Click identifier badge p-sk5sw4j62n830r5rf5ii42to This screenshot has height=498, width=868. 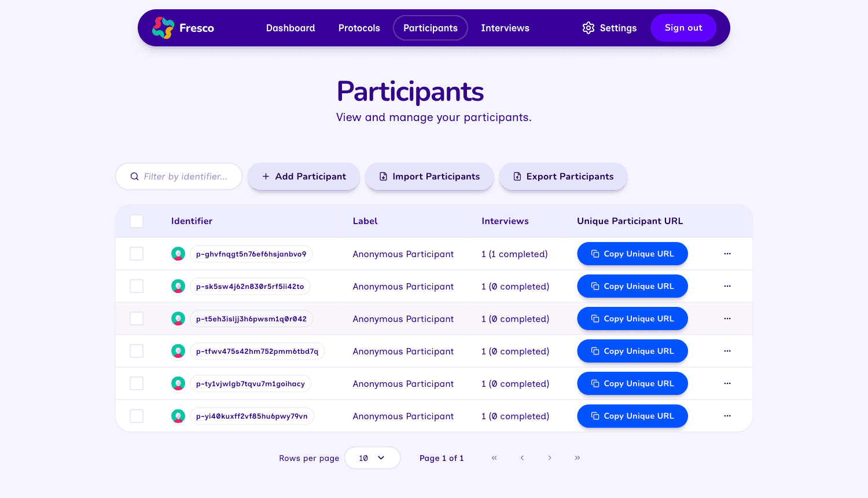pos(250,286)
